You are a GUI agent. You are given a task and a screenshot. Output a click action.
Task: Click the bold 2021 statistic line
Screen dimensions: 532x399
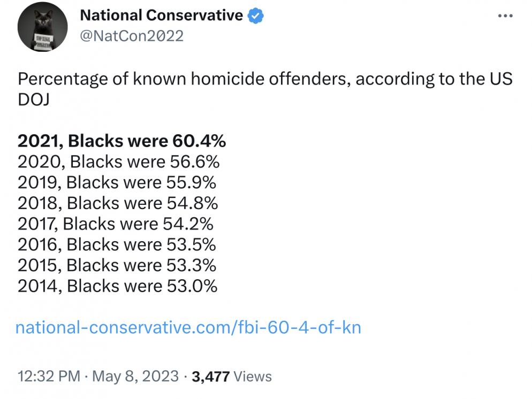122,141
